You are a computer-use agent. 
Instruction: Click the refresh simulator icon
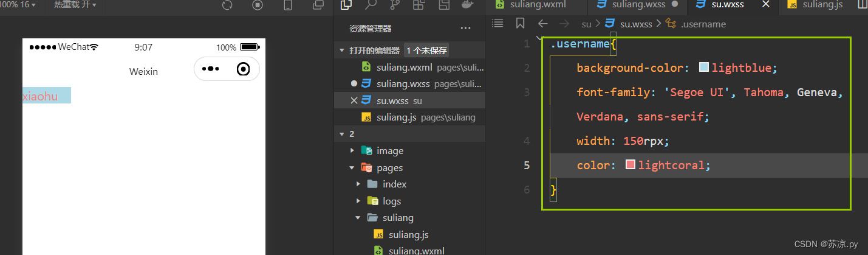tap(227, 5)
